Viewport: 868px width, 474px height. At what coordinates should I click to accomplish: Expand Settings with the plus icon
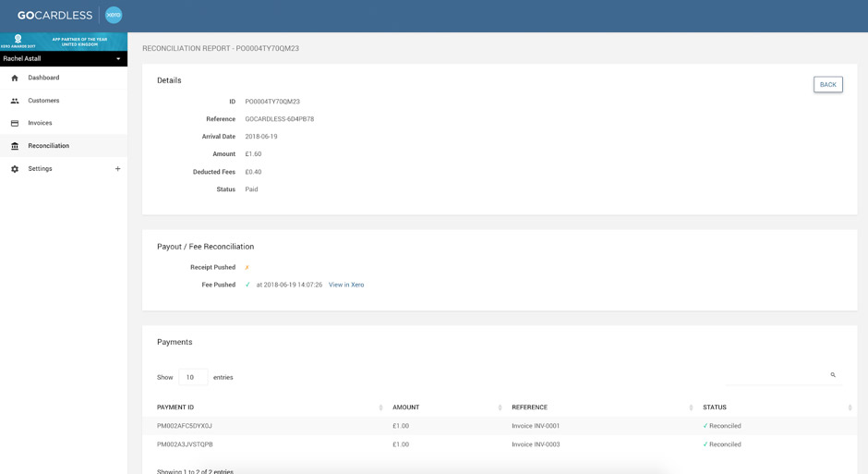point(117,169)
